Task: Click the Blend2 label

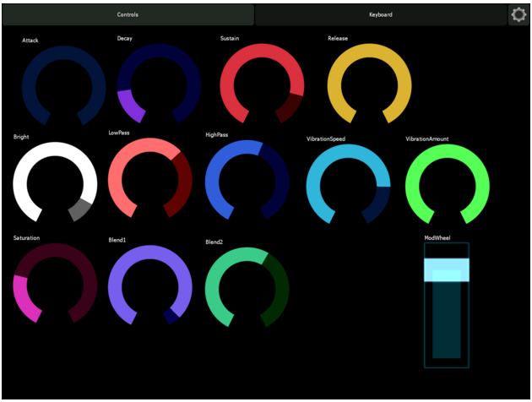Action: pyautogui.click(x=214, y=242)
